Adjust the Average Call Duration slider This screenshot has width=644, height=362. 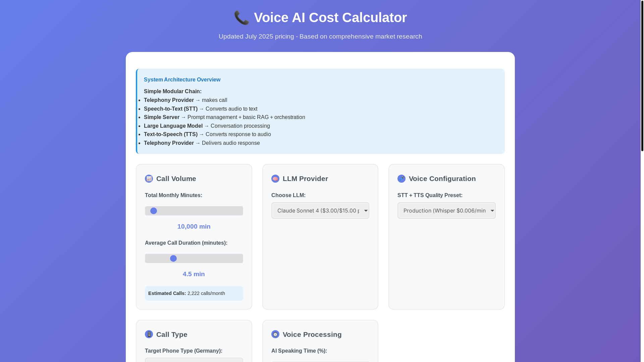[x=194, y=258]
